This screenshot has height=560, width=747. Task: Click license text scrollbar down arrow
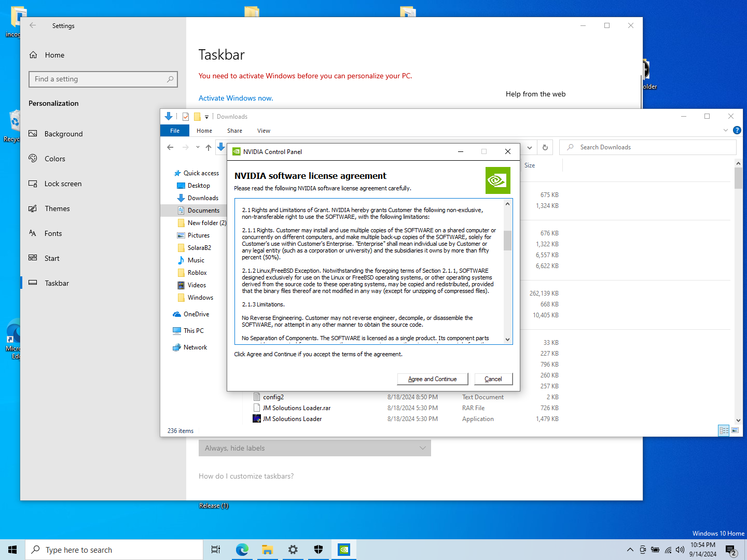click(507, 339)
